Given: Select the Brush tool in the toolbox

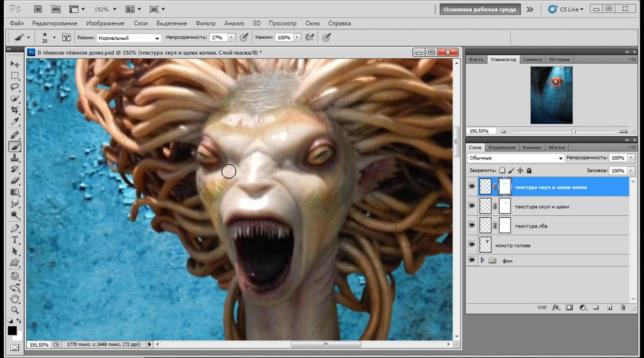Looking at the screenshot, I should click(14, 146).
